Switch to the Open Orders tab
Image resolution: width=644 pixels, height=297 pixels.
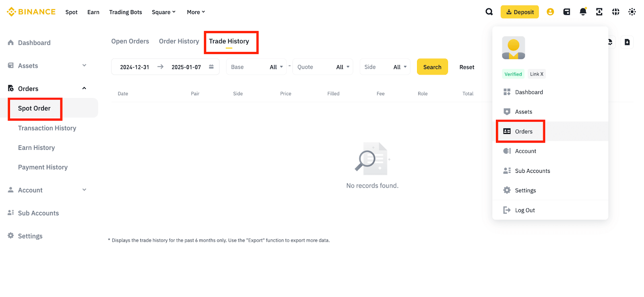(x=130, y=41)
